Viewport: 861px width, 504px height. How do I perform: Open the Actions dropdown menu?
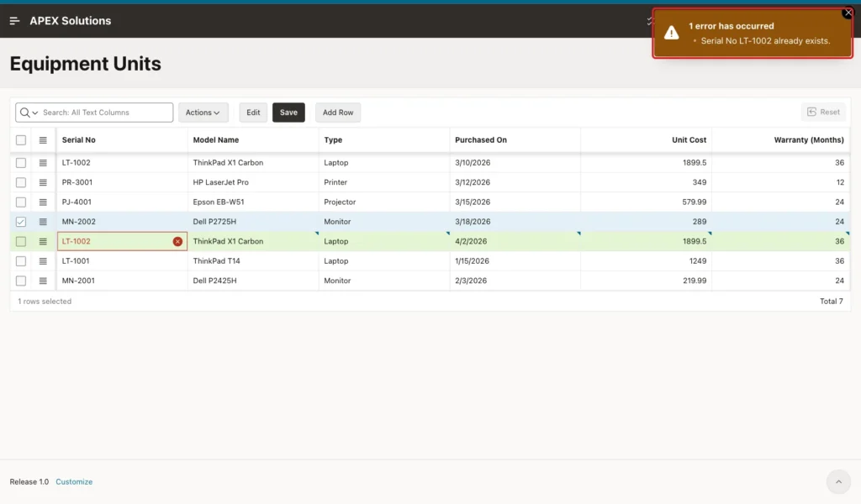point(203,113)
